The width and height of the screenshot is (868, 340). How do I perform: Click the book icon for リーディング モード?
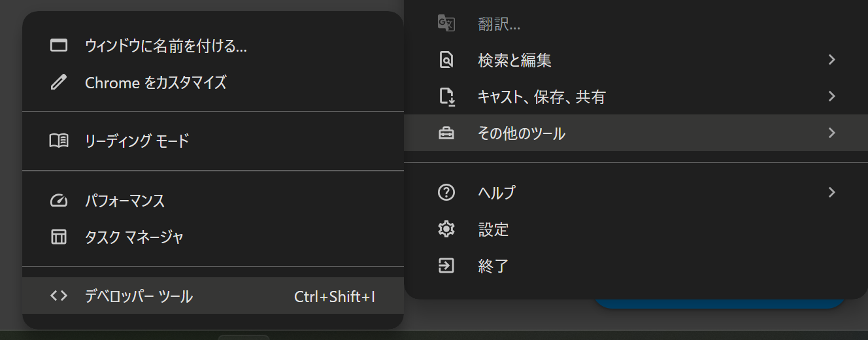[59, 141]
